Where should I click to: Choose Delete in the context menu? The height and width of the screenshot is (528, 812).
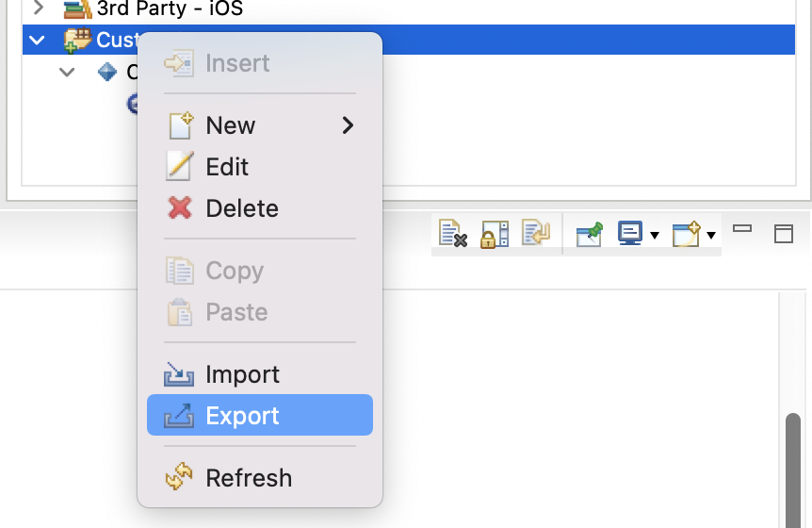click(x=259, y=208)
